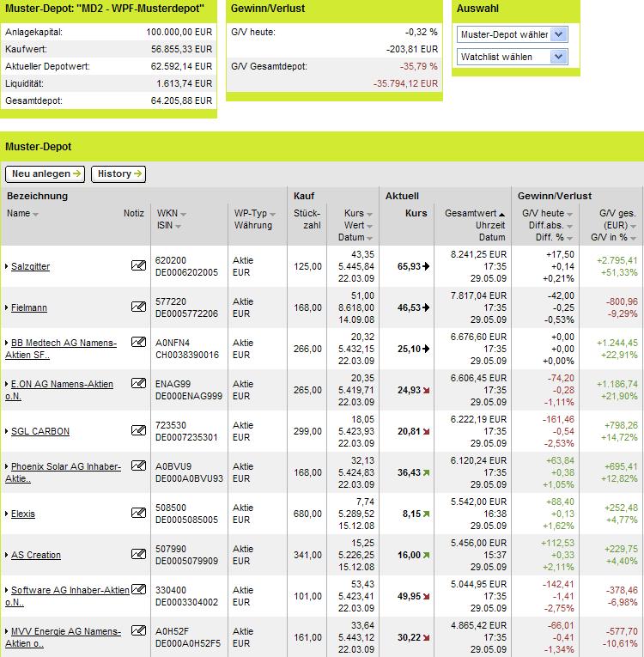The height and width of the screenshot is (657, 644).
Task: Open the Muster-Depot wählen dropdown
Action: [512, 34]
